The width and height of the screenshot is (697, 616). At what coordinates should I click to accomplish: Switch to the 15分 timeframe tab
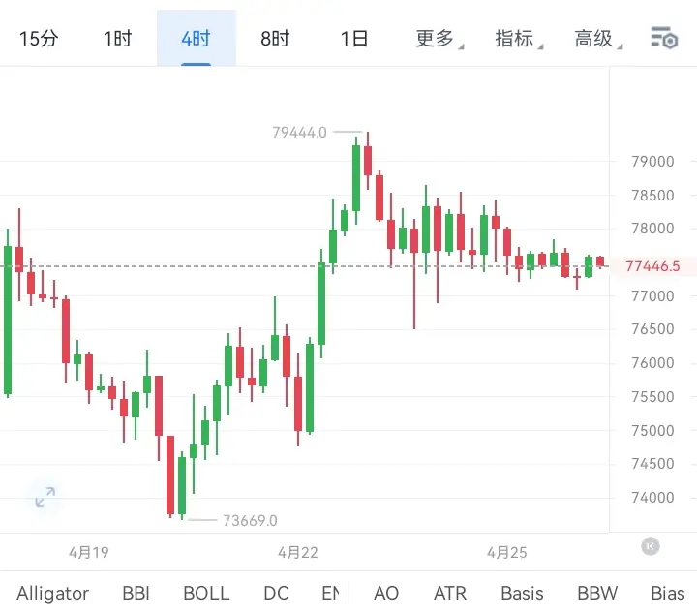pyautogui.click(x=39, y=39)
